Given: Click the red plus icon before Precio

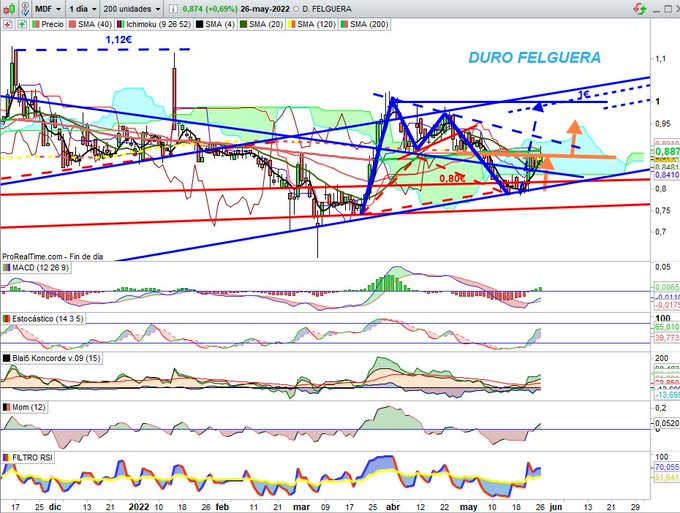Looking at the screenshot, I should pos(7,25).
